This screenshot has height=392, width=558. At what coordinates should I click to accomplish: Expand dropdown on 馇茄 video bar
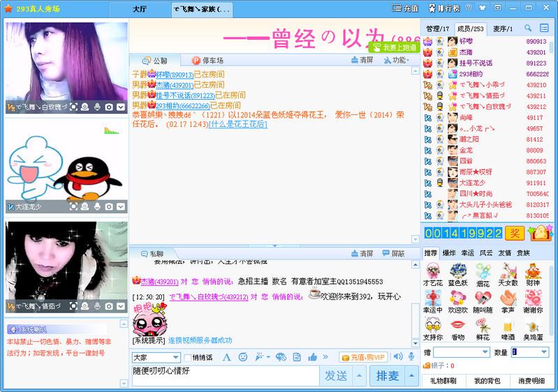coord(121,306)
